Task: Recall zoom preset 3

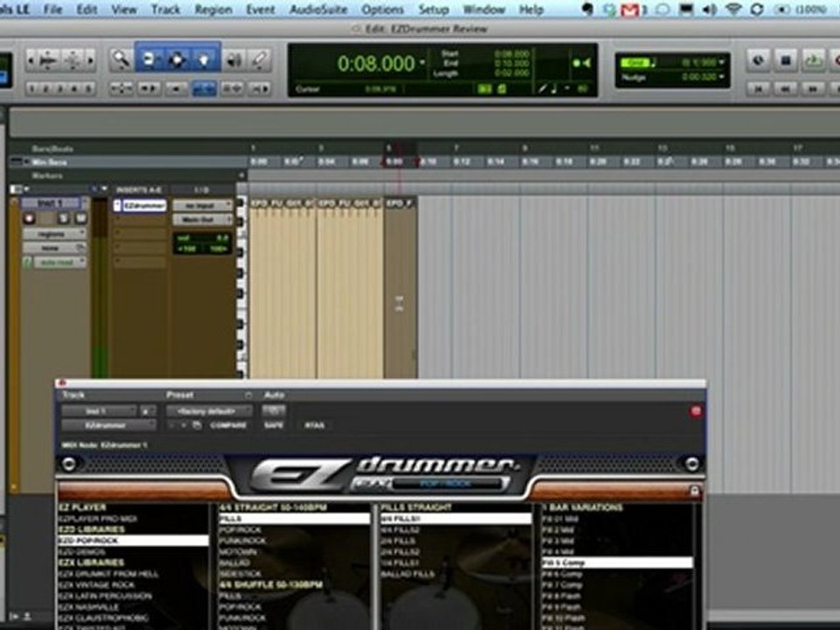Action: coord(60,88)
